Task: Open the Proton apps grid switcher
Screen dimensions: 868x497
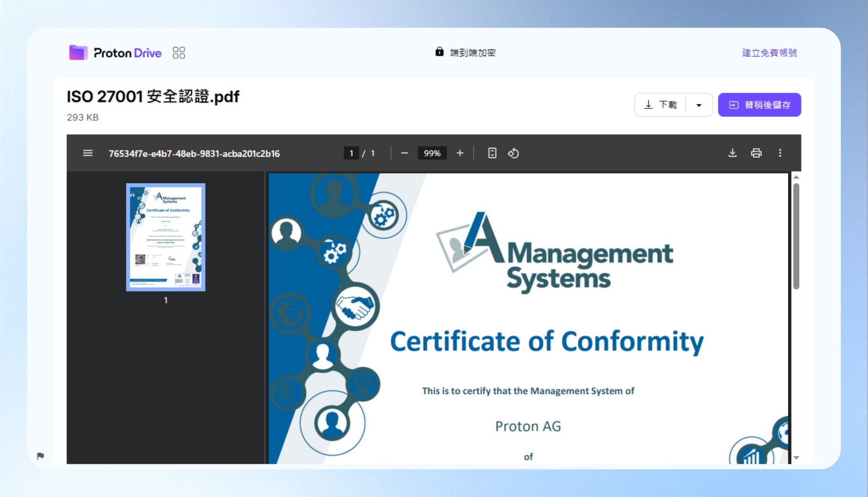Action: pyautogui.click(x=179, y=53)
